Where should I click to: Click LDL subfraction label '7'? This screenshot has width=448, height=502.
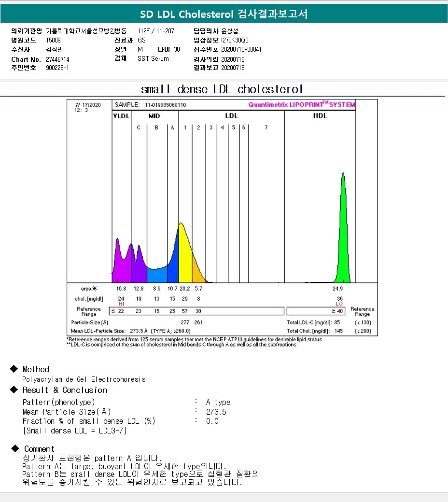tap(266, 127)
